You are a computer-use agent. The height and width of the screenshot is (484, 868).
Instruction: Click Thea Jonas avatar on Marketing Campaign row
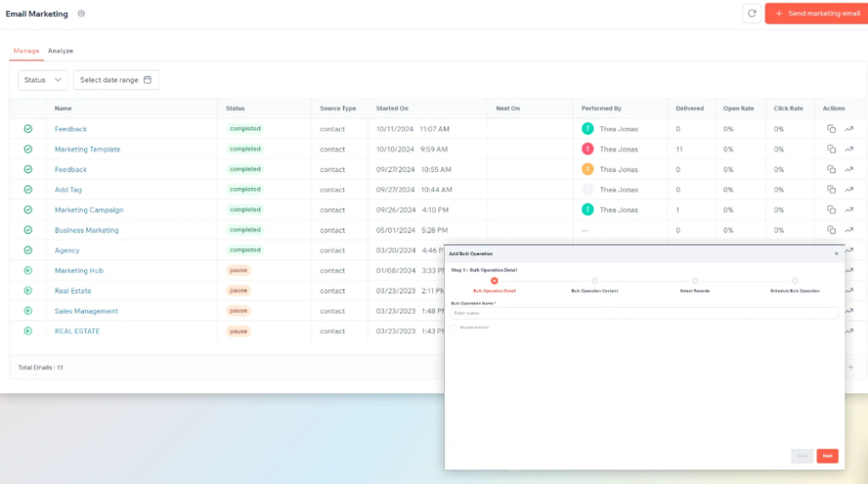pos(588,210)
